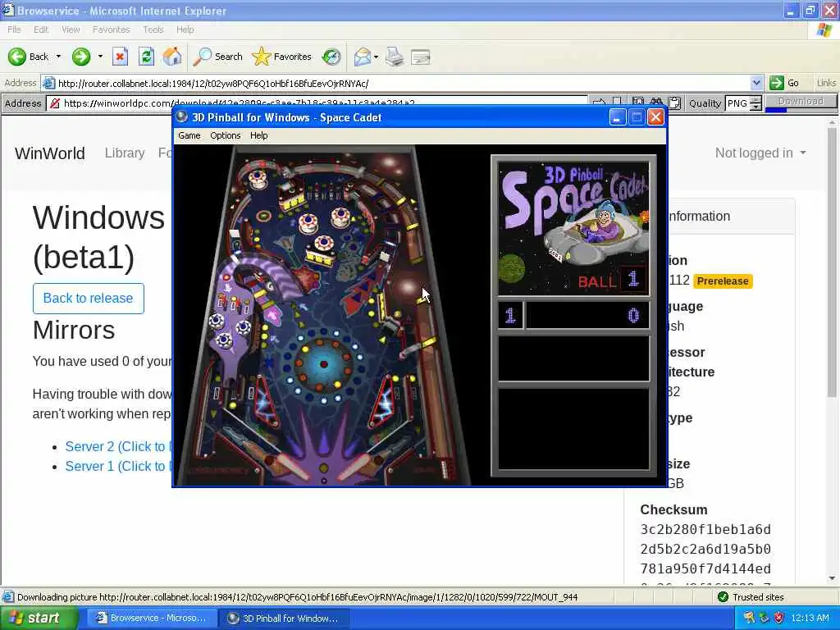Click the Edit page toolbar icon
The image size is (840, 630).
pos(421,57)
